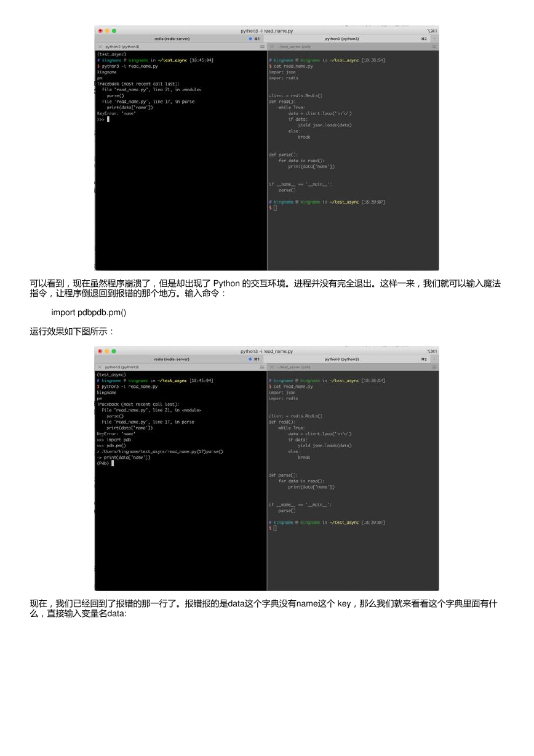Image resolution: width=534 pixels, height=756 pixels.
Task: Click the >>> prompt cursor after KeyError in the terminal without Pdb
Action: [108, 119]
